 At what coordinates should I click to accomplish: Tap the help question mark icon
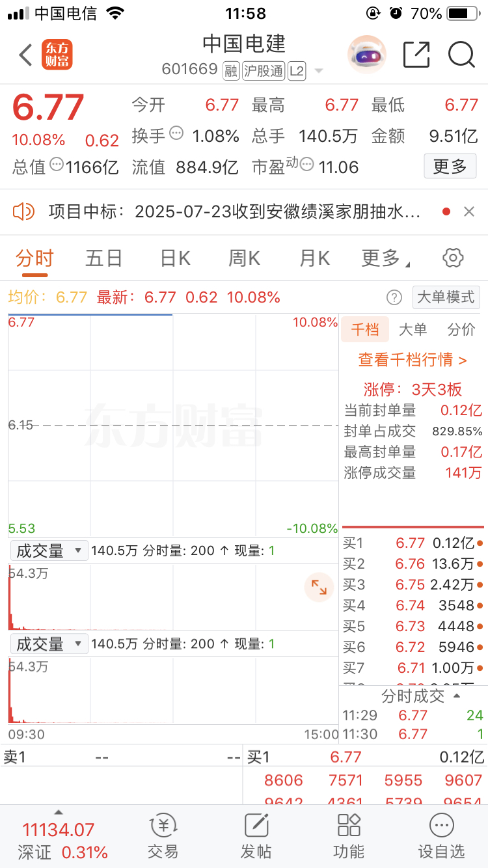coord(394,297)
